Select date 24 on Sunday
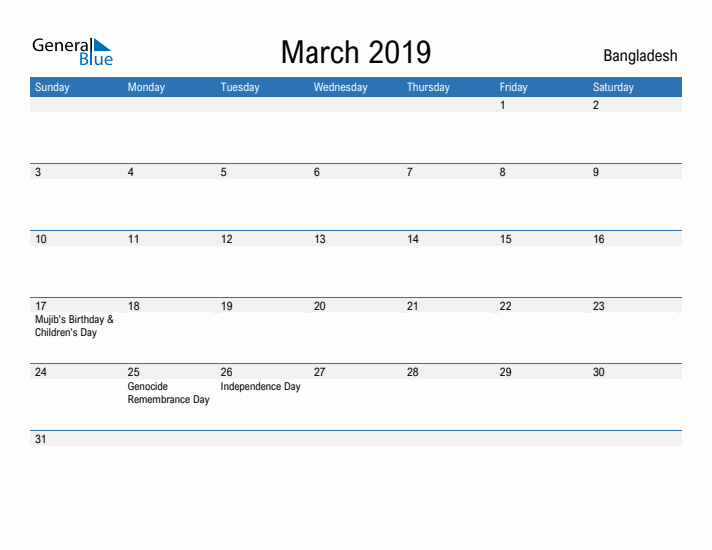 (41, 372)
